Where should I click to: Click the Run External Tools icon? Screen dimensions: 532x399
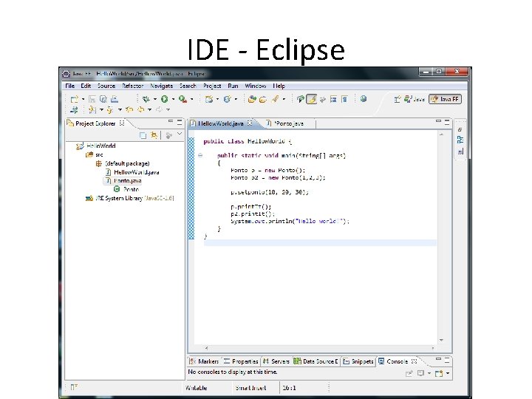click(x=183, y=99)
